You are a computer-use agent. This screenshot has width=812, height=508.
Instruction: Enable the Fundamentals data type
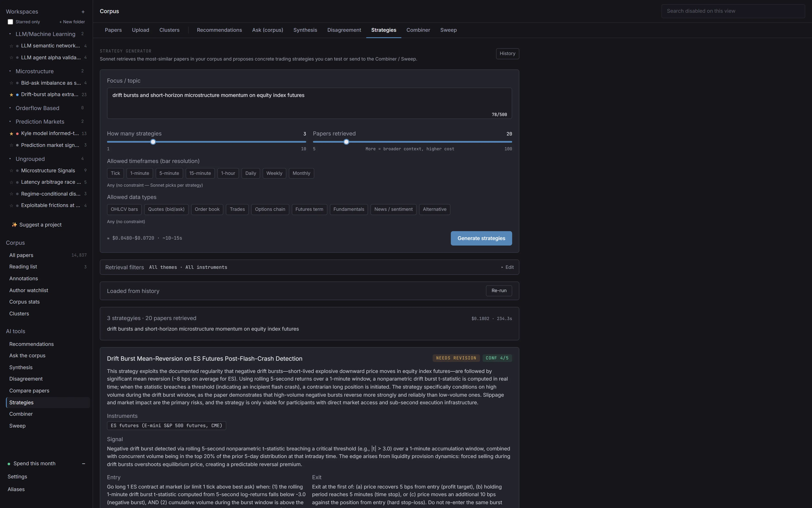349,209
